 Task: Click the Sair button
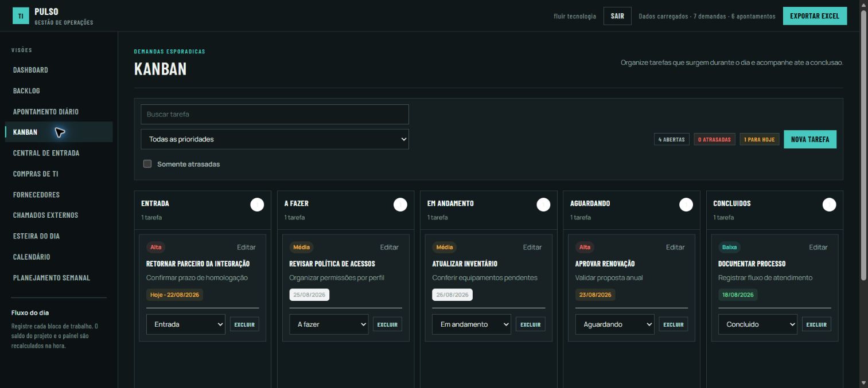coord(617,16)
